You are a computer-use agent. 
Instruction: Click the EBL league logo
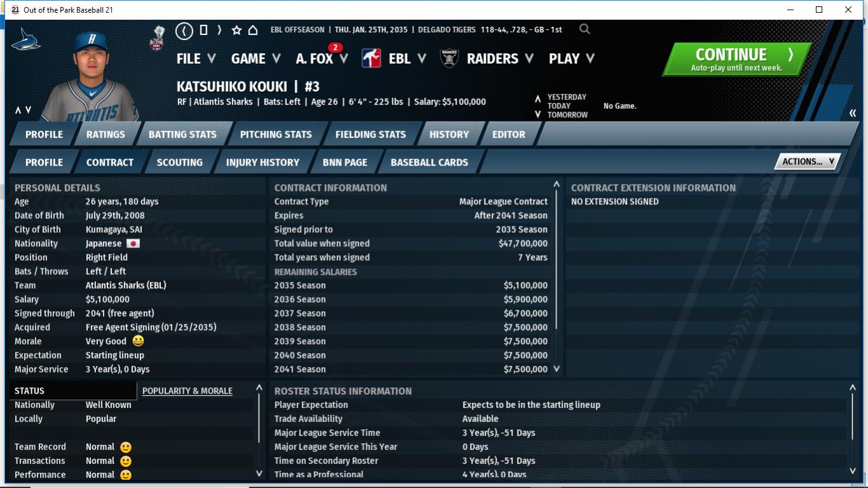coord(371,59)
